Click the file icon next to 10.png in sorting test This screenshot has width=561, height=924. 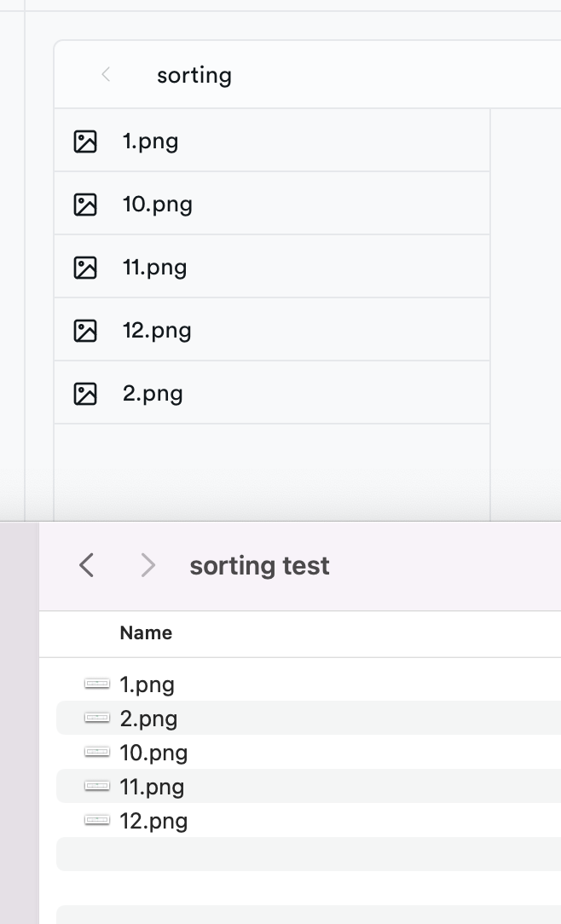click(98, 752)
